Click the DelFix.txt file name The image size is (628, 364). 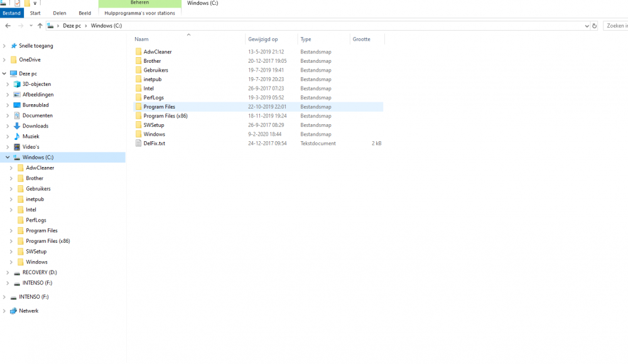coord(154,143)
